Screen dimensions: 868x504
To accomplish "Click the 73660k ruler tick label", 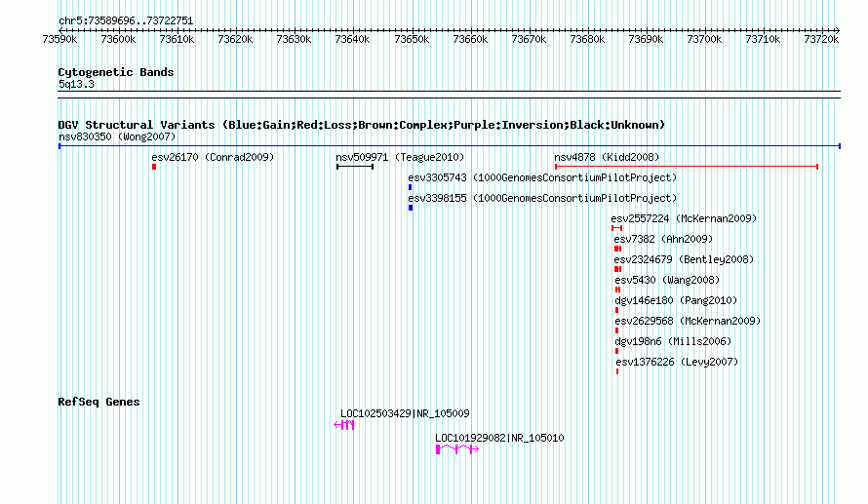I will tap(470, 39).
